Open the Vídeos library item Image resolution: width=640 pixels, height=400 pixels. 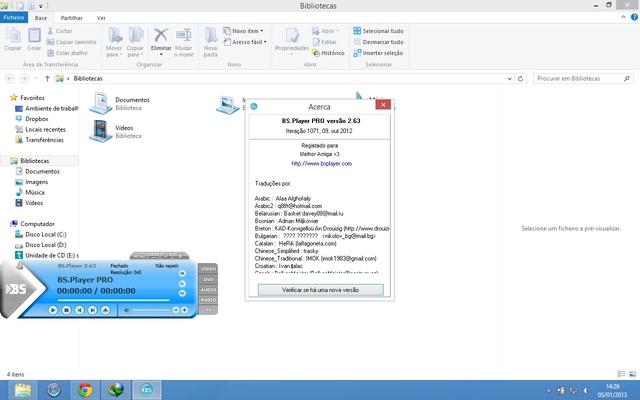click(116, 131)
